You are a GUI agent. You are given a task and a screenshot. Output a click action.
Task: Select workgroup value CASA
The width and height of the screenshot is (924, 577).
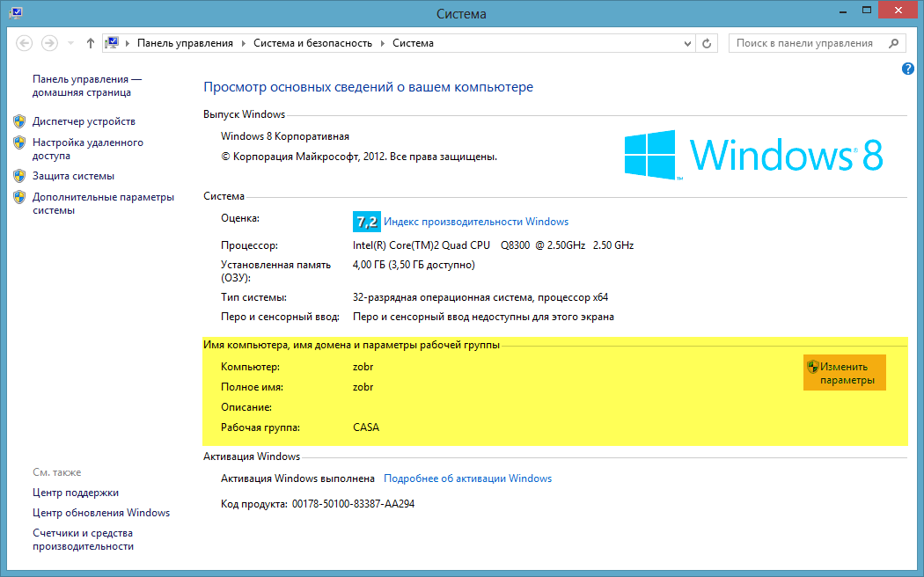point(366,427)
